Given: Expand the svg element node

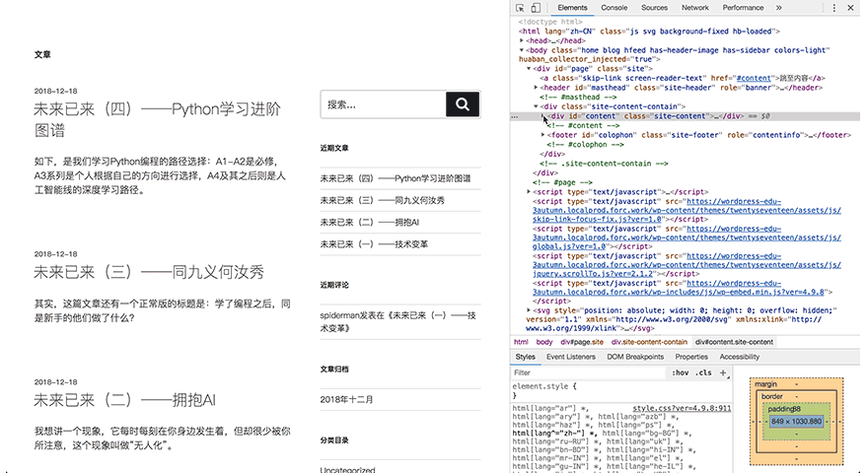Looking at the screenshot, I should click(x=529, y=310).
